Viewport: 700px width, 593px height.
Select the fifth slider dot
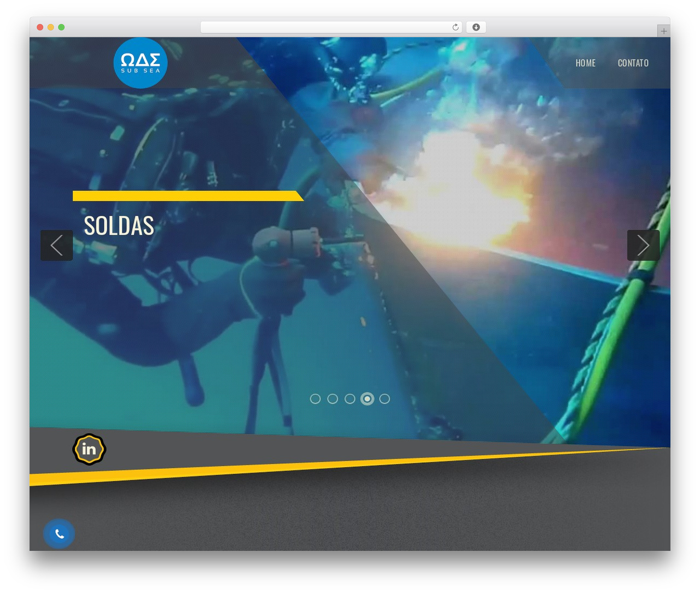click(384, 399)
